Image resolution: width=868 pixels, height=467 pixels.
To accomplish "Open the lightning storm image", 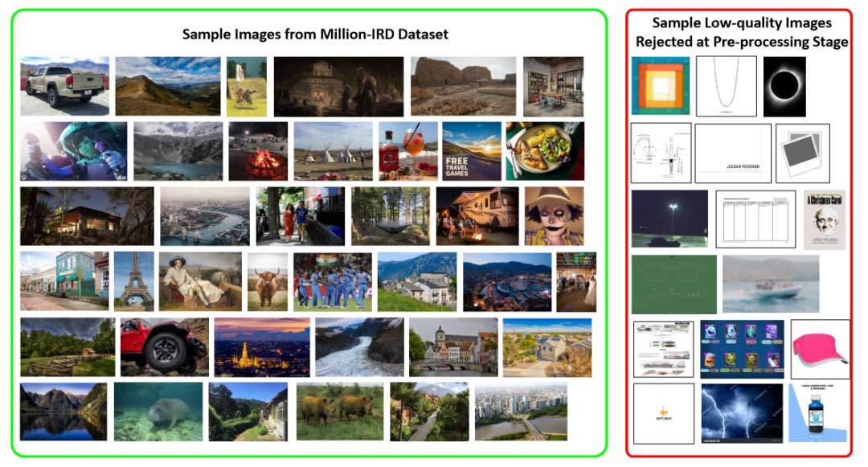I will [x=741, y=413].
